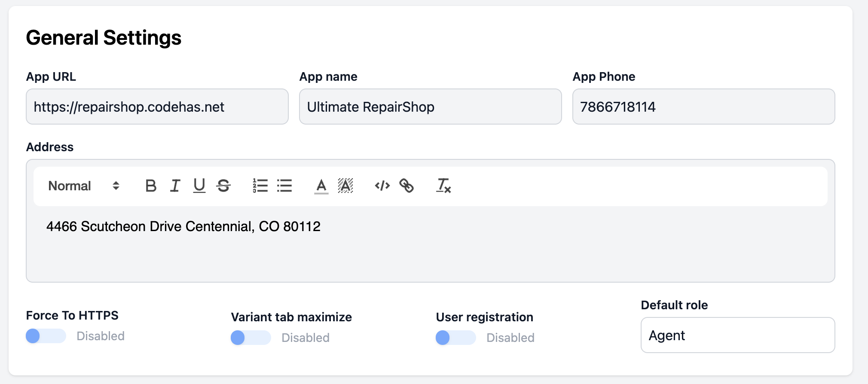Image resolution: width=868 pixels, height=384 pixels.
Task: Click into the App URL field
Action: (x=157, y=107)
